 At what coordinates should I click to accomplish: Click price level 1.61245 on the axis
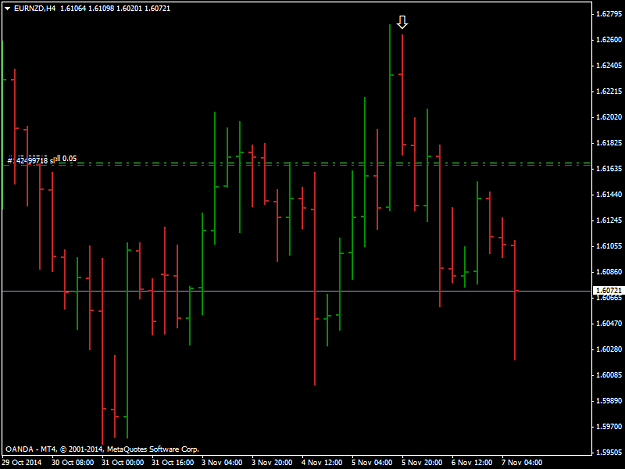coord(609,220)
